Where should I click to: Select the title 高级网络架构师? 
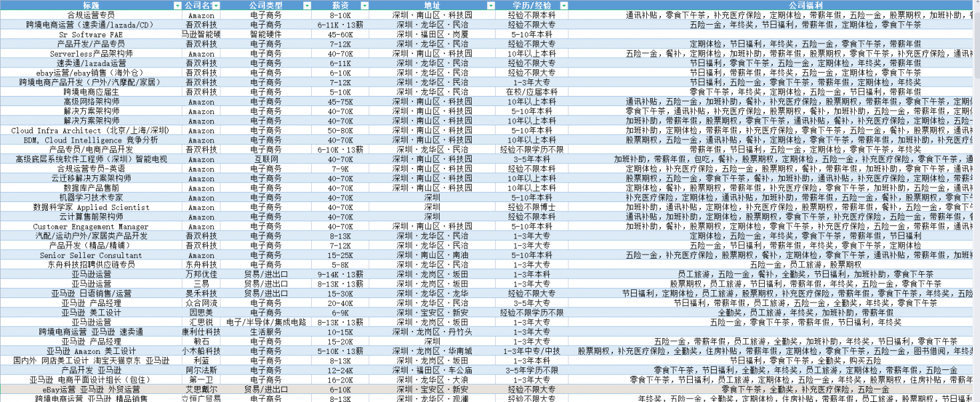(x=91, y=101)
